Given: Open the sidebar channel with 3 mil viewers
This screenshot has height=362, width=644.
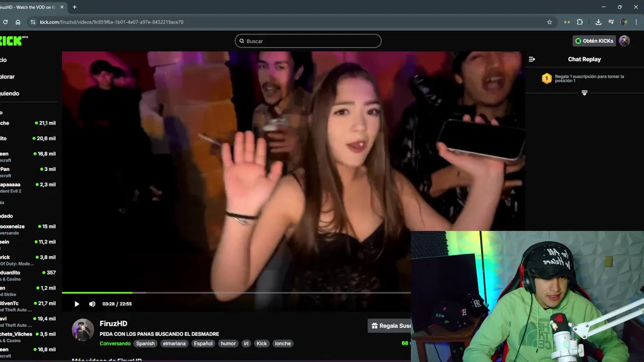Looking at the screenshot, I should 28,172.
